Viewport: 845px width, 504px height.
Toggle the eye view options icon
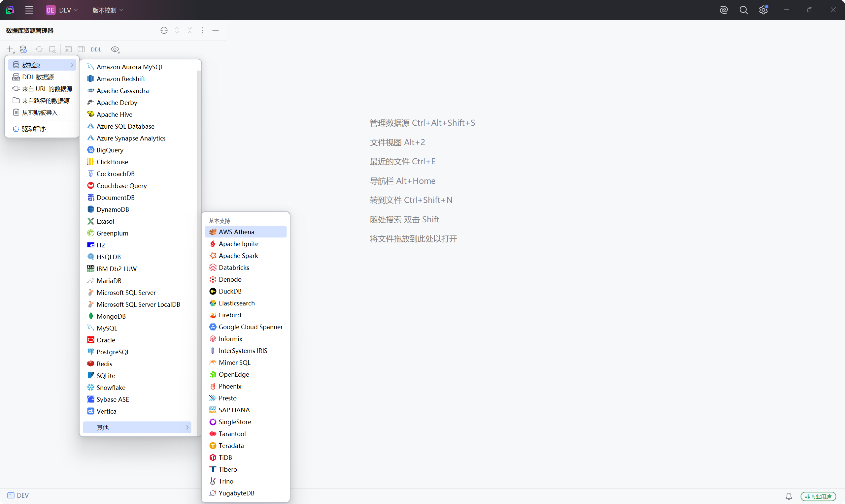click(115, 49)
